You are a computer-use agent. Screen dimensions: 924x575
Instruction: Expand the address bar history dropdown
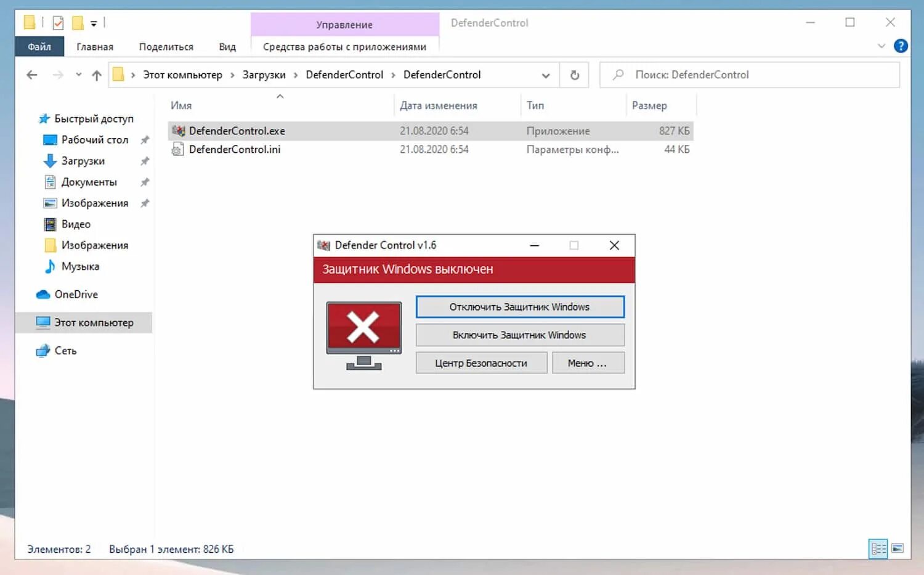(x=546, y=75)
